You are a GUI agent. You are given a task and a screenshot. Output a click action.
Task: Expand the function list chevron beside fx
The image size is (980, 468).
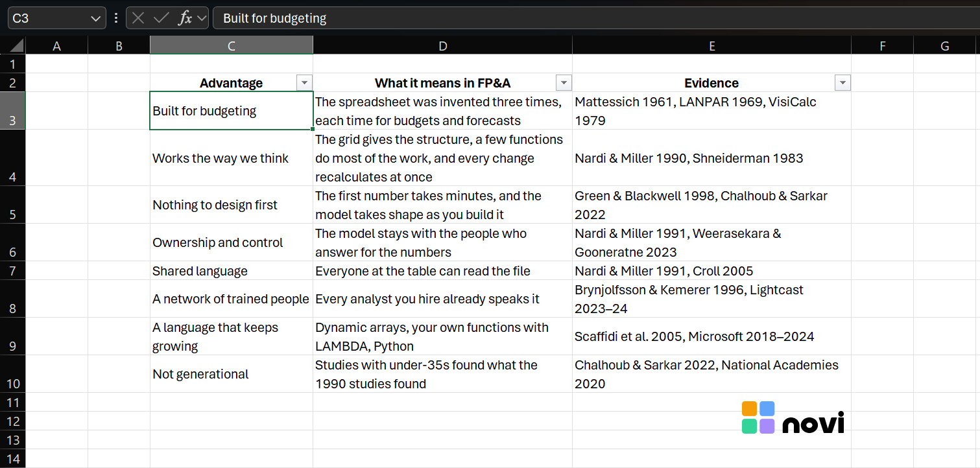(x=201, y=18)
